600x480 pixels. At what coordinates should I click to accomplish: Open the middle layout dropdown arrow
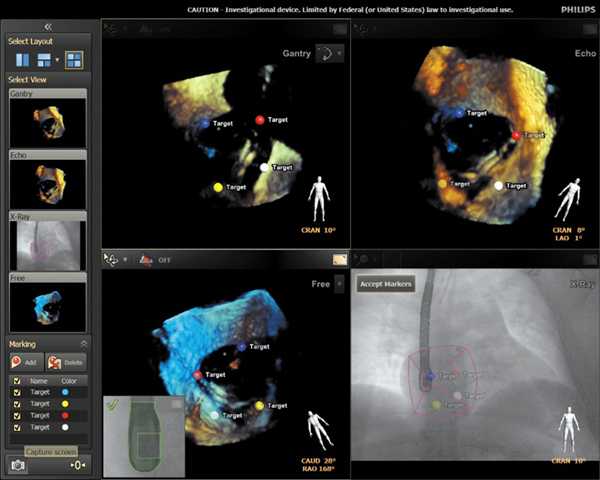(x=56, y=61)
